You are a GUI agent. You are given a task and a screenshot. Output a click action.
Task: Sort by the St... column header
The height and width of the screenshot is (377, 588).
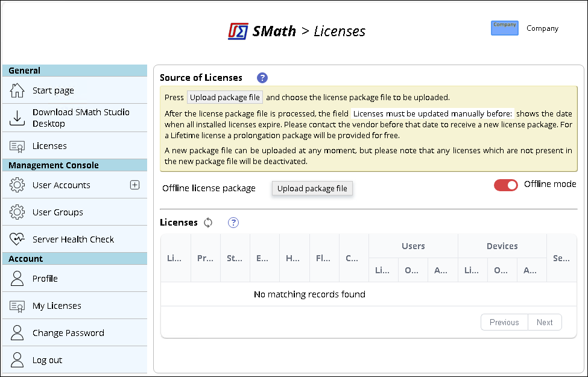235,258
